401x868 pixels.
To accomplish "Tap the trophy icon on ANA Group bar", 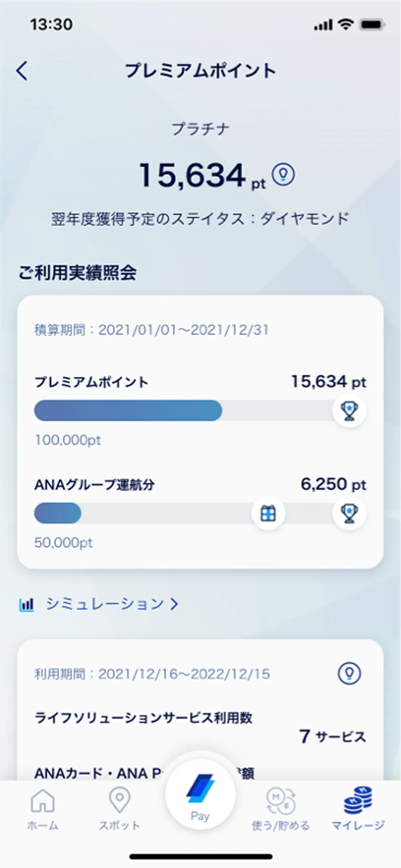I will [x=349, y=513].
